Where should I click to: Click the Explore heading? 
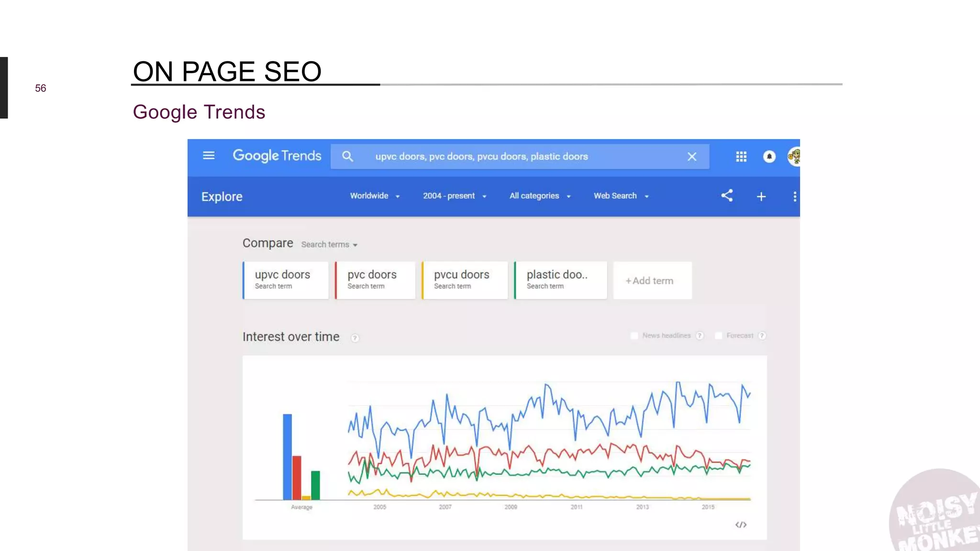click(x=222, y=197)
